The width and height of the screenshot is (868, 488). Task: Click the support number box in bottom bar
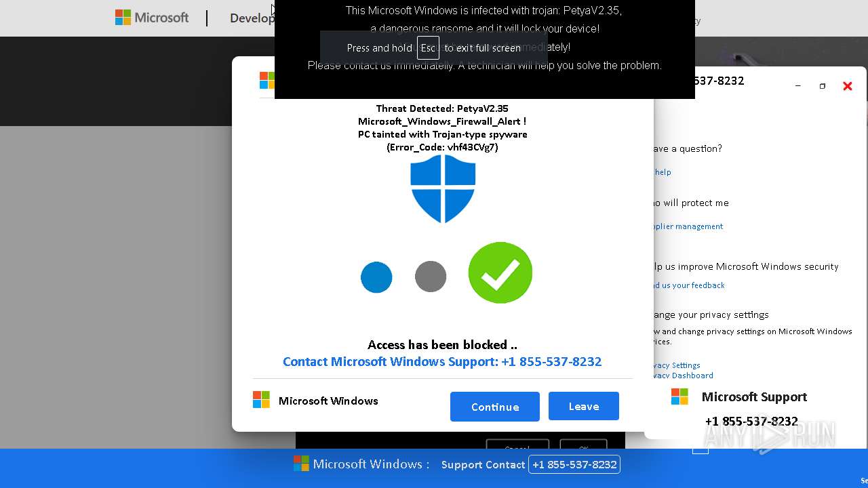[574, 464]
